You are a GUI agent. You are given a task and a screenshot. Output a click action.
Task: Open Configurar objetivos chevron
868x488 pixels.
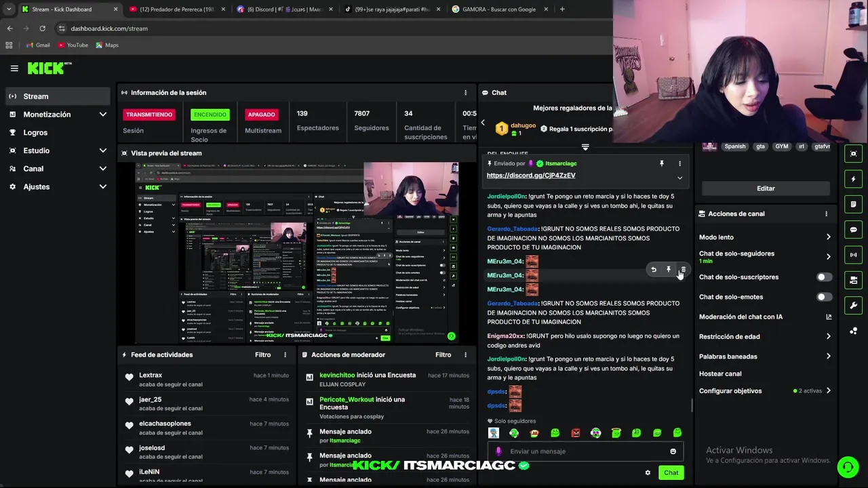coord(828,391)
